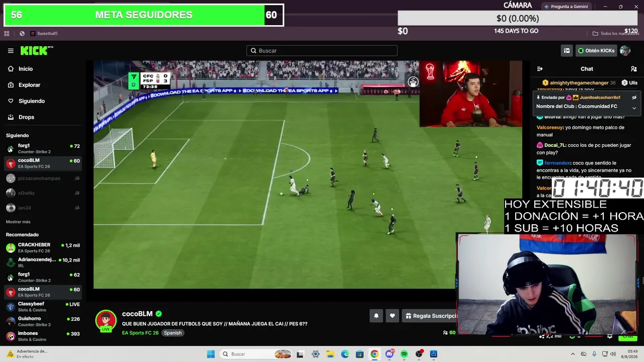Click the Spanish language tag
The height and width of the screenshot is (362, 644).
point(173,333)
